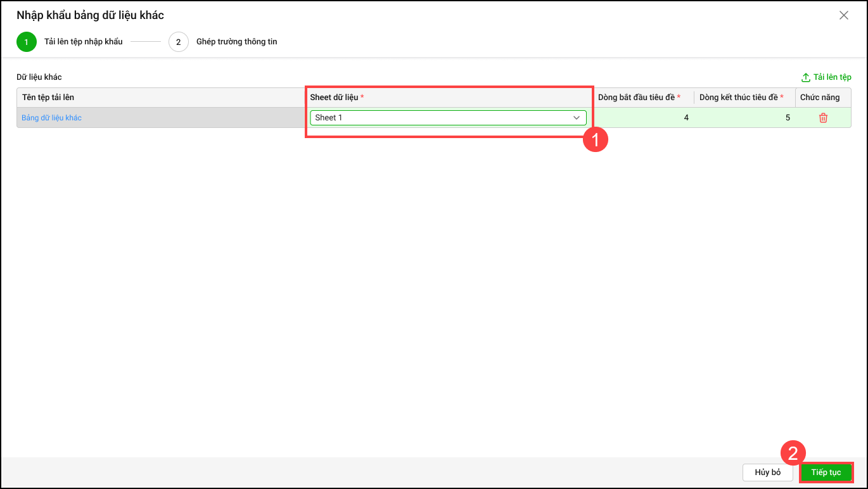Click the upload arrow icon
The width and height of the screenshot is (868, 489).
tap(806, 77)
